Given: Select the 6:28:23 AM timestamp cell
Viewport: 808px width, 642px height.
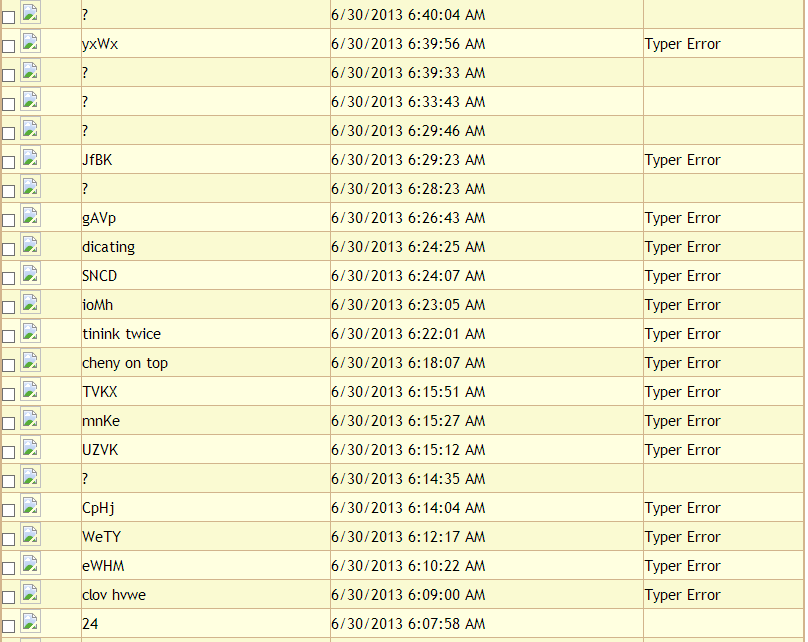Looking at the screenshot, I should tap(408, 189).
